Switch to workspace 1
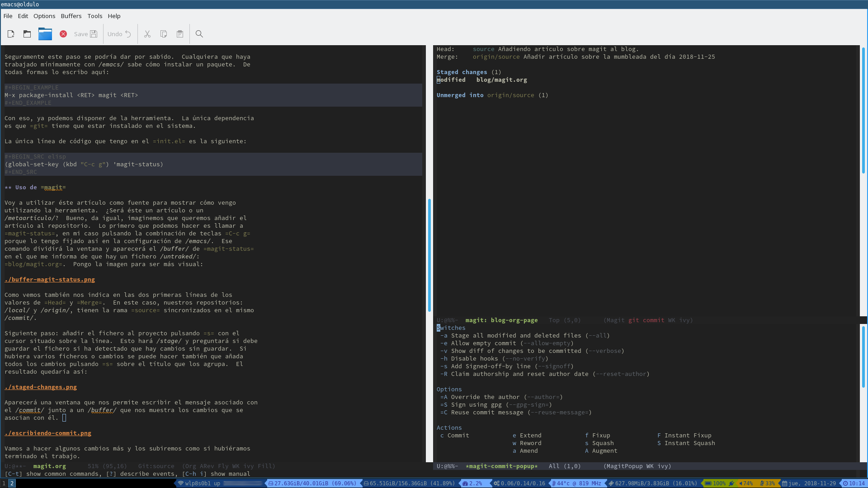Viewport: 868px width, 488px height. click(x=4, y=483)
